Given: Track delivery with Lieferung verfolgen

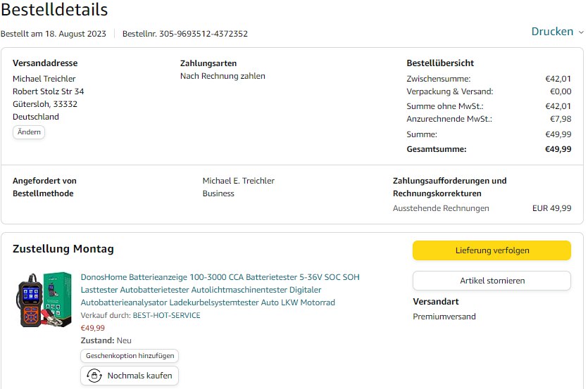Looking at the screenshot, I should pyautogui.click(x=492, y=250).
